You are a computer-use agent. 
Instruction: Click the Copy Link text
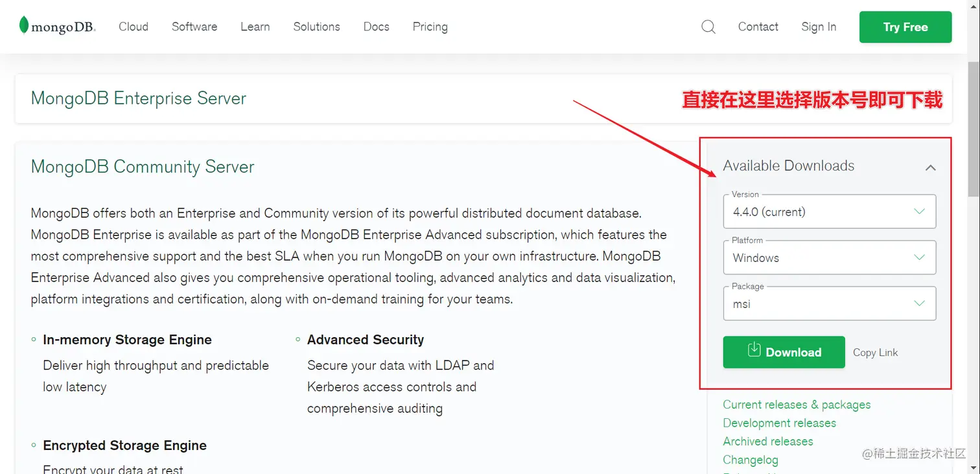point(875,352)
